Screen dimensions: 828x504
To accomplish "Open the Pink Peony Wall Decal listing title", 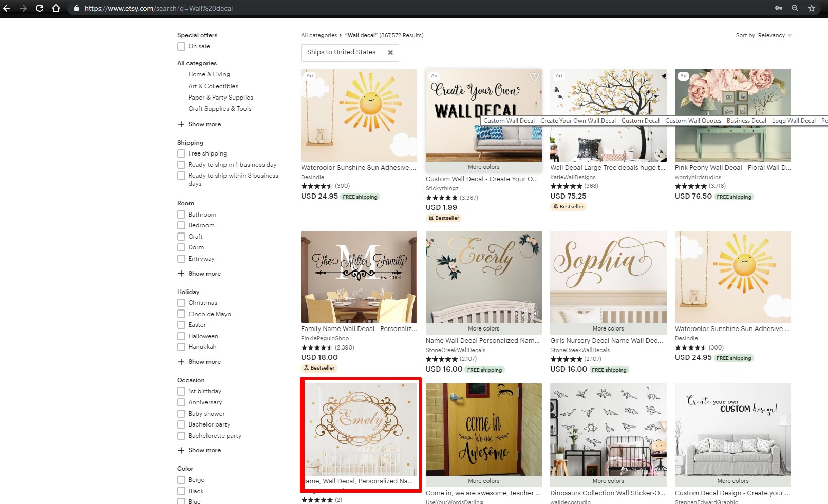I will (733, 168).
